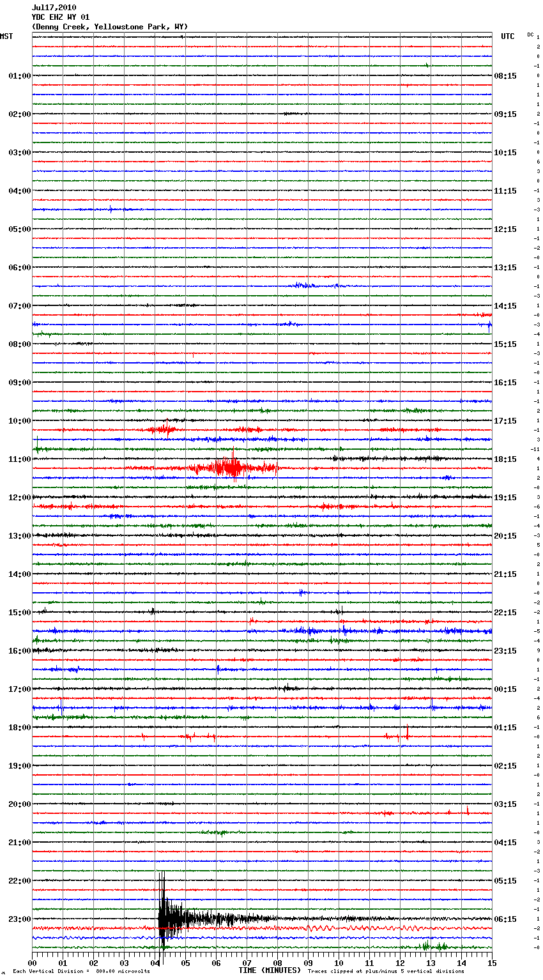
Task: Select the 23:00 MST time label
Action: coord(20,919)
